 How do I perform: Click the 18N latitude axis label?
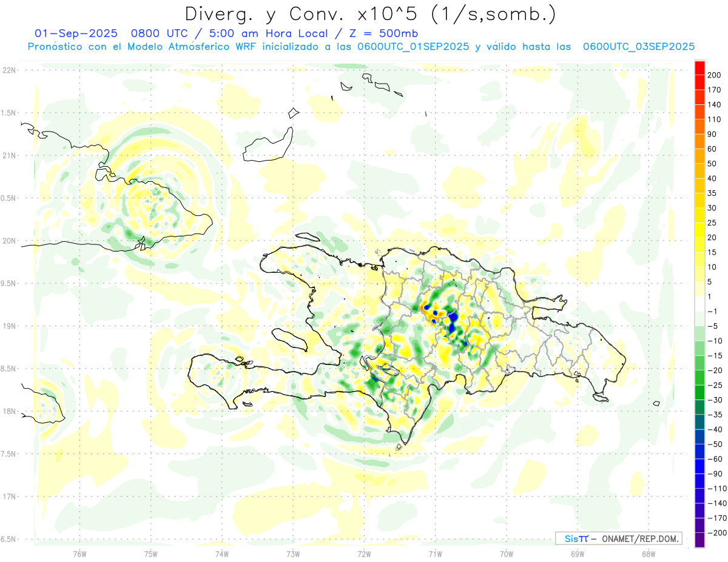click(x=8, y=412)
